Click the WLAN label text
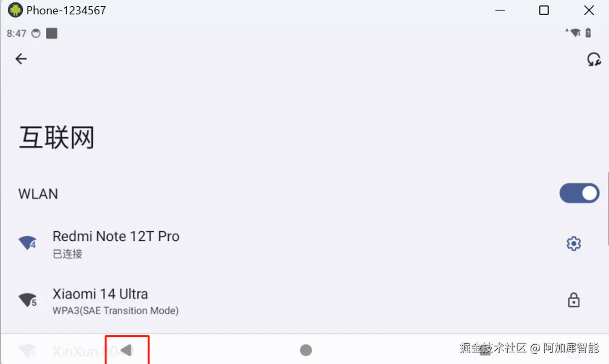Viewport: 609px width, 364px height. coord(38,194)
